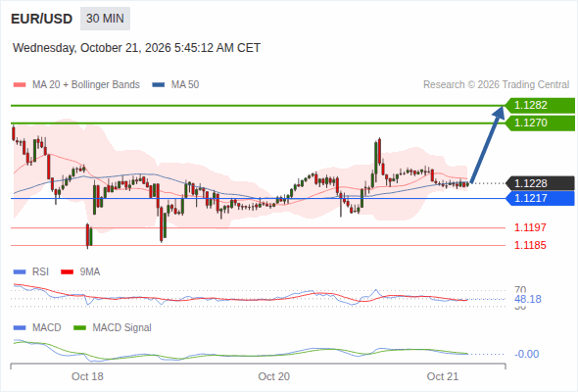Click the 'MACD Signal' legend label
578x392 pixels.
click(x=122, y=328)
